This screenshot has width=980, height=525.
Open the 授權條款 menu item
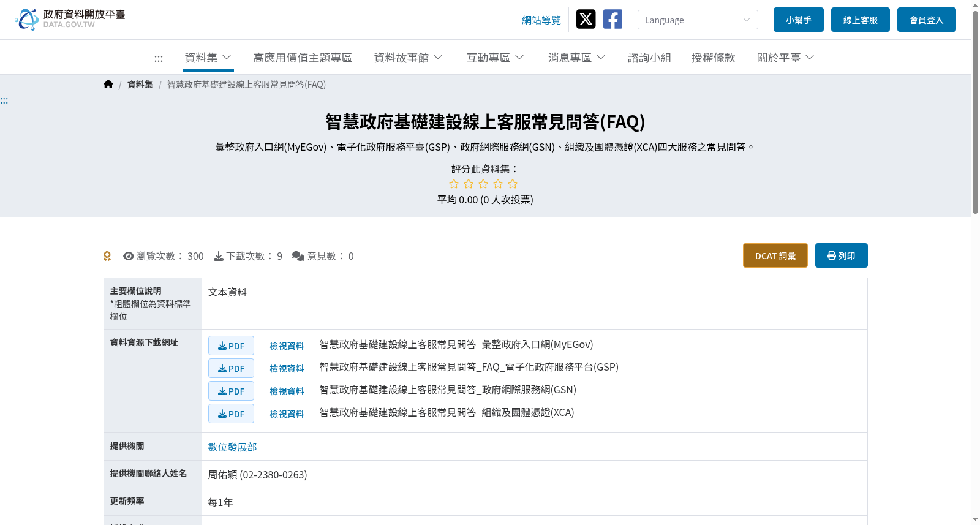pyautogui.click(x=713, y=58)
